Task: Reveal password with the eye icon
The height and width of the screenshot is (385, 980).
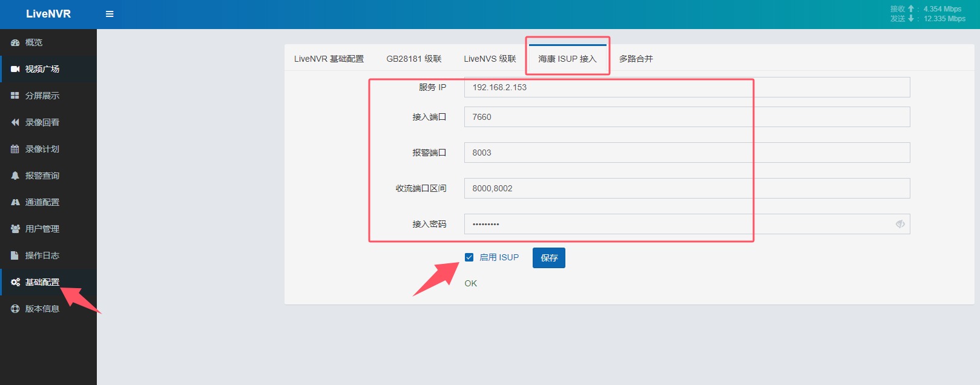Action: [x=900, y=224]
